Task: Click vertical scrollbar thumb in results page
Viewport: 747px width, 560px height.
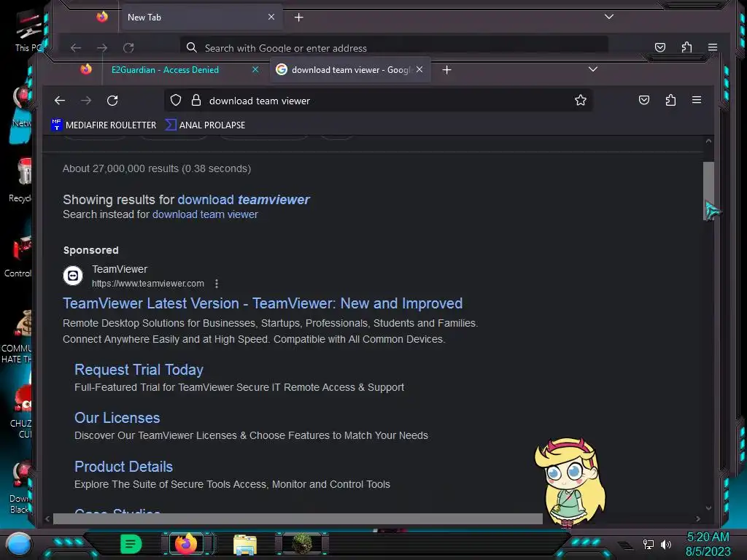Action: pos(708,191)
